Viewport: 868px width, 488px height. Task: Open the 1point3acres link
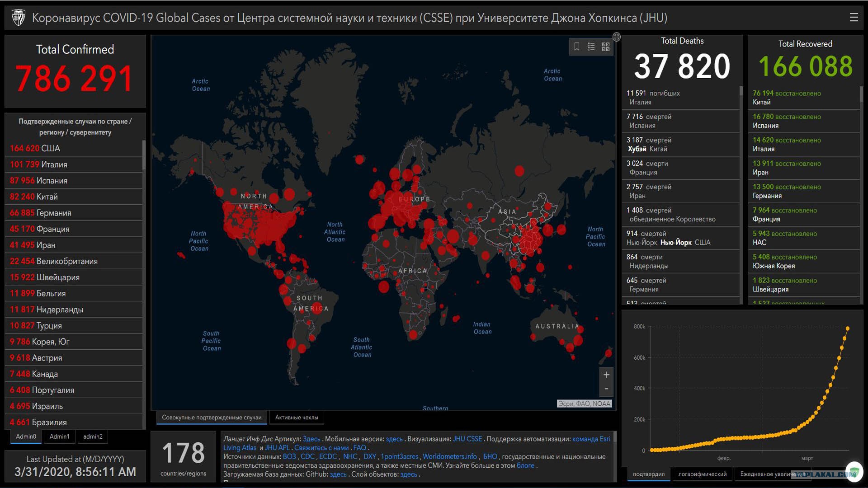[x=400, y=457]
